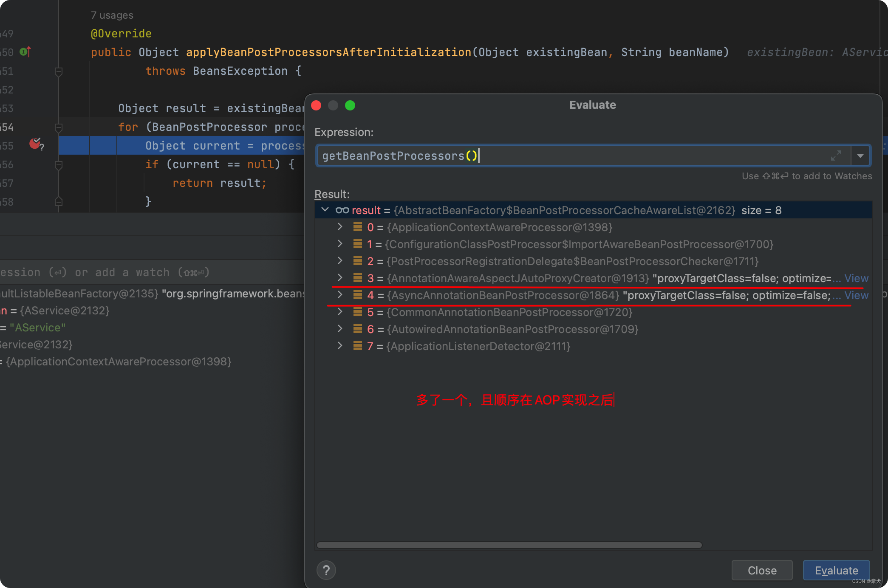The image size is (888, 588).
Task: Toggle the fold marker on line 54
Action: click(59, 127)
